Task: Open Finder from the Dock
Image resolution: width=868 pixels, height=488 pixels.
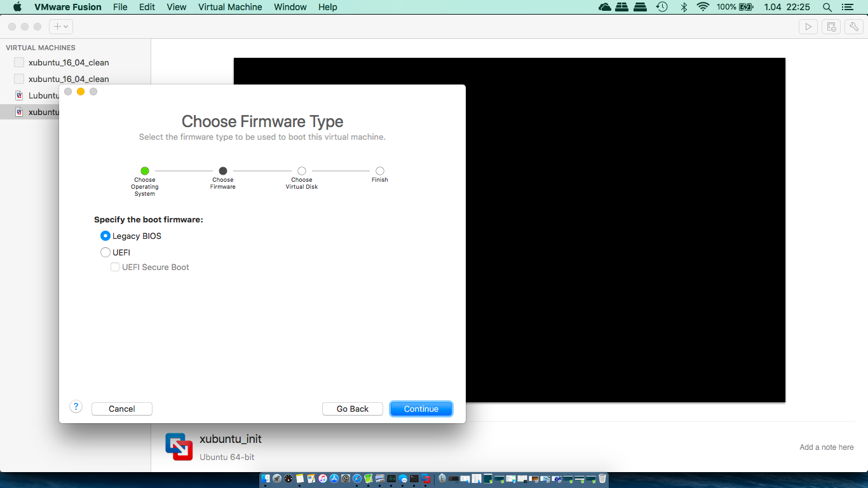Action: 266,478
